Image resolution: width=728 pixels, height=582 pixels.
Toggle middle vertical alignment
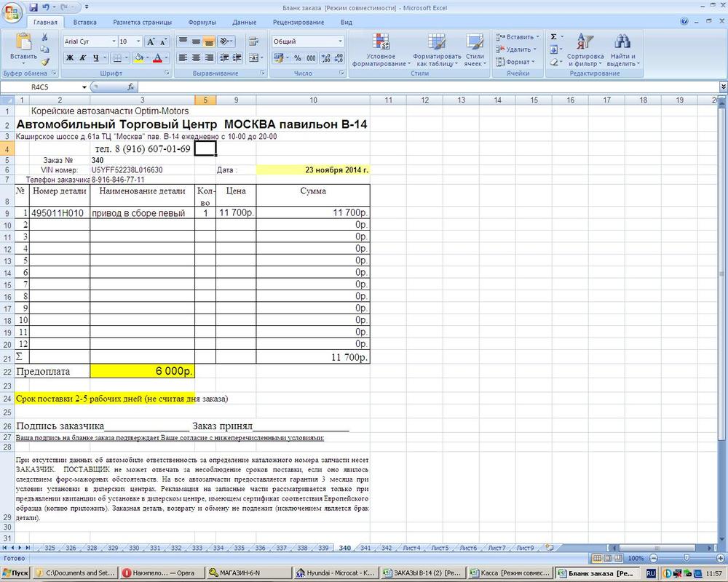coord(196,41)
